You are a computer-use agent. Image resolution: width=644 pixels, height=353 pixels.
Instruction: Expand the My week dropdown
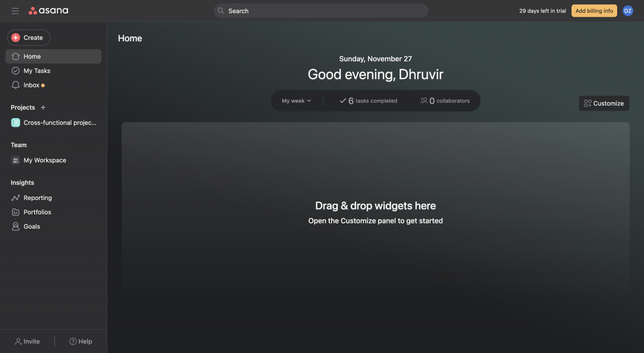click(296, 101)
